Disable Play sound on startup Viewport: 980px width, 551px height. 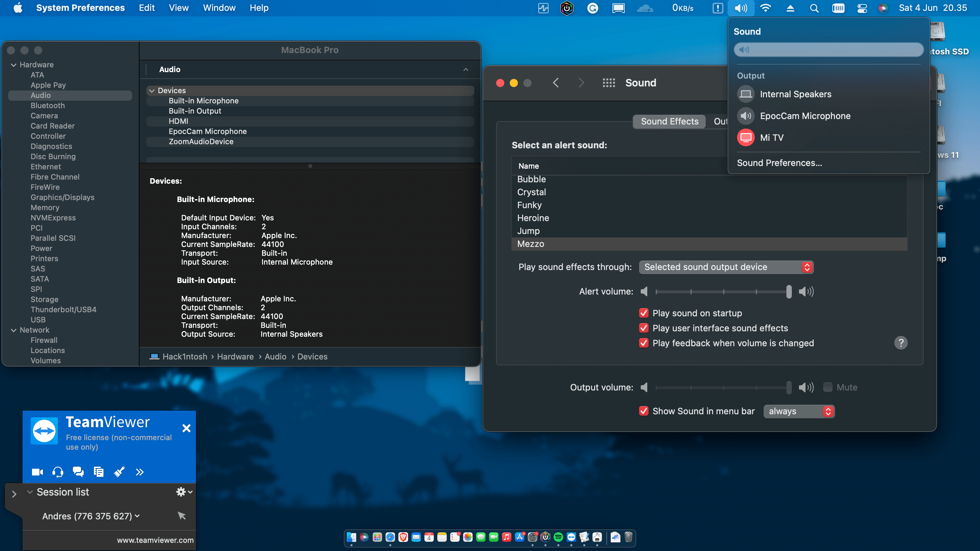pos(643,313)
